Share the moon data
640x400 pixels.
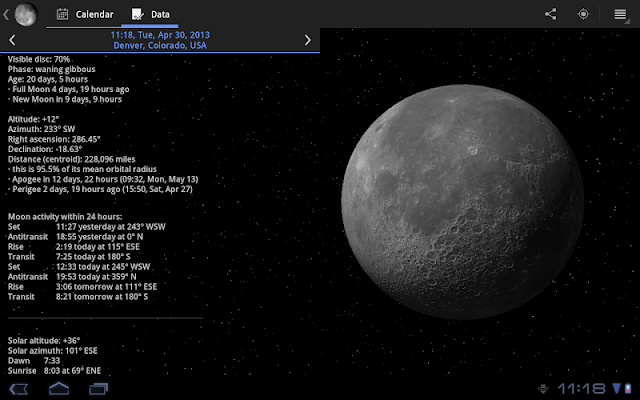[551, 14]
